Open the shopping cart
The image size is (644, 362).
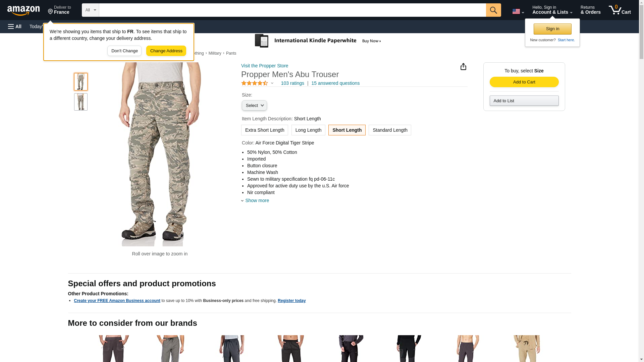pos(620,10)
